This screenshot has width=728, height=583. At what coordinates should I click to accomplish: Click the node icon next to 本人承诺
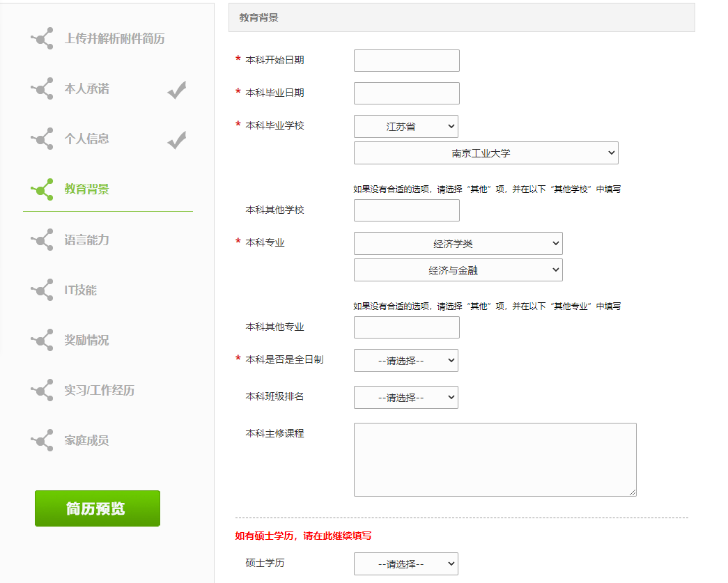pyautogui.click(x=42, y=88)
